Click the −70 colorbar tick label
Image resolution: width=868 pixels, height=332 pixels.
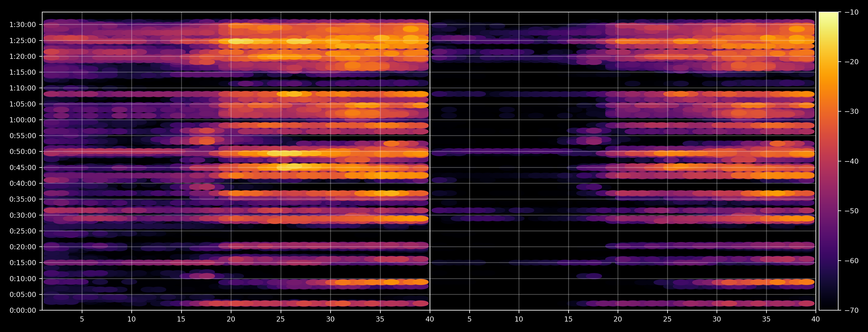click(x=852, y=310)
